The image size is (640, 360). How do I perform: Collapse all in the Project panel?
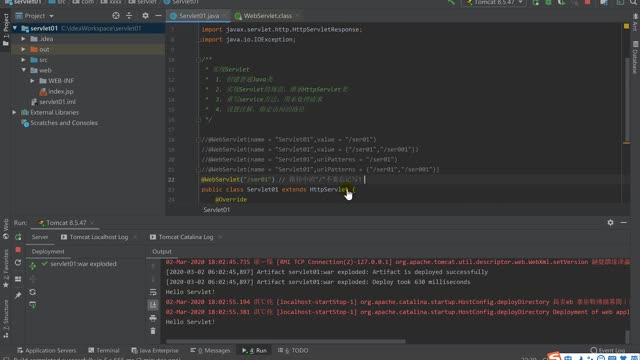129,16
